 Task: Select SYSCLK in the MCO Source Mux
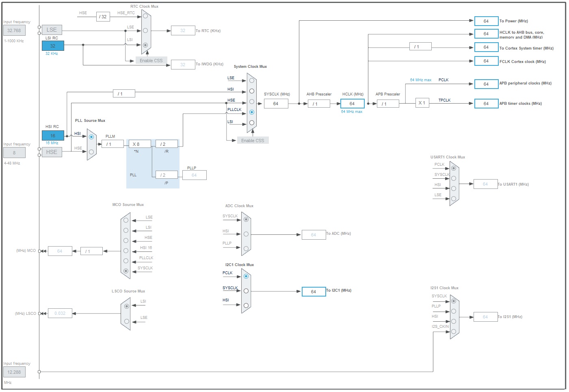pos(126,271)
